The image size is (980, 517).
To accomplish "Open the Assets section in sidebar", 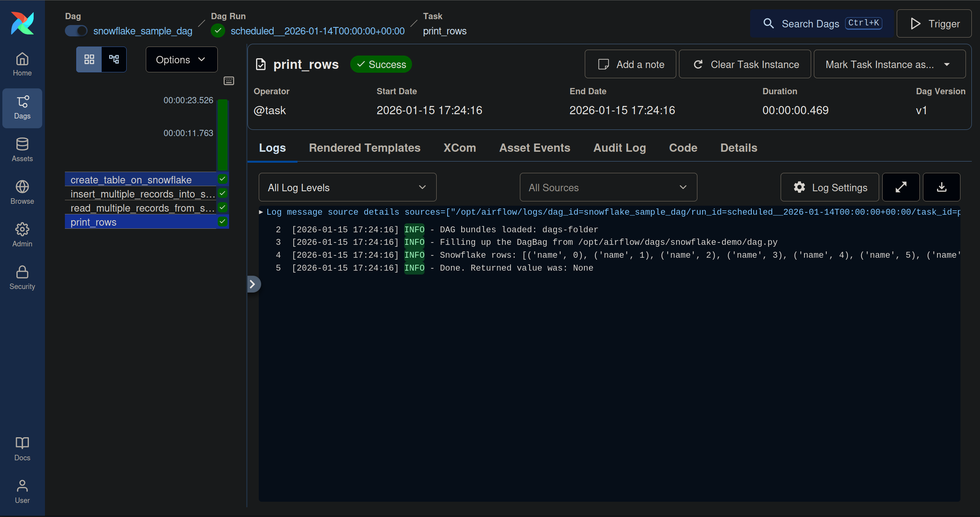I will 22,150.
